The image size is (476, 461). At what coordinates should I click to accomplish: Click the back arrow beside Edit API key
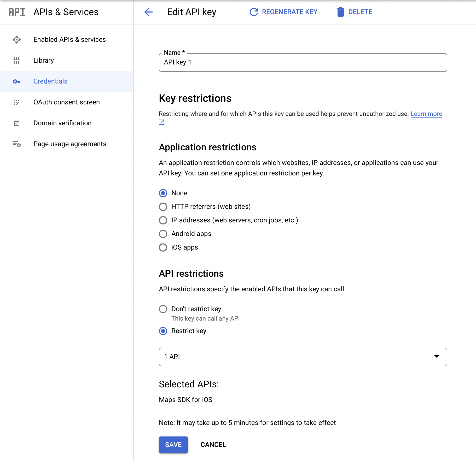[x=148, y=12]
